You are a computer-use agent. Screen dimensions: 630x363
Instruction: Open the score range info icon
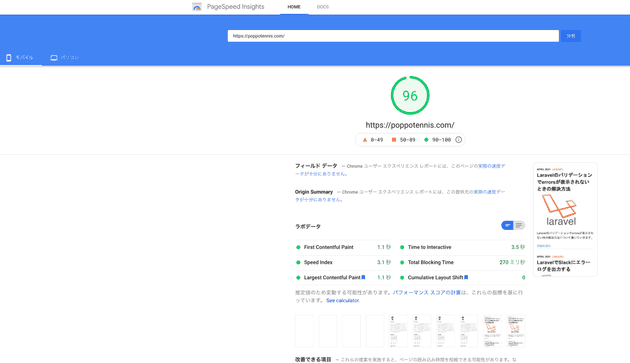coord(458,140)
